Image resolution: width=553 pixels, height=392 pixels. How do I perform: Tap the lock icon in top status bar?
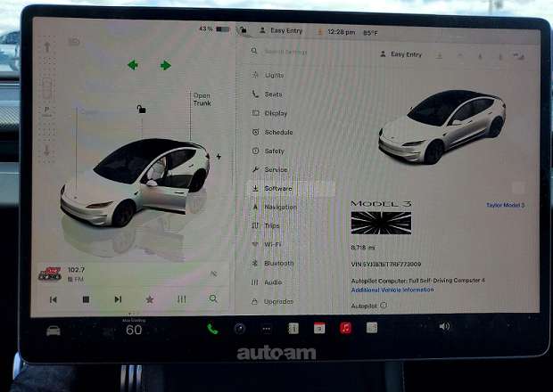243,30
